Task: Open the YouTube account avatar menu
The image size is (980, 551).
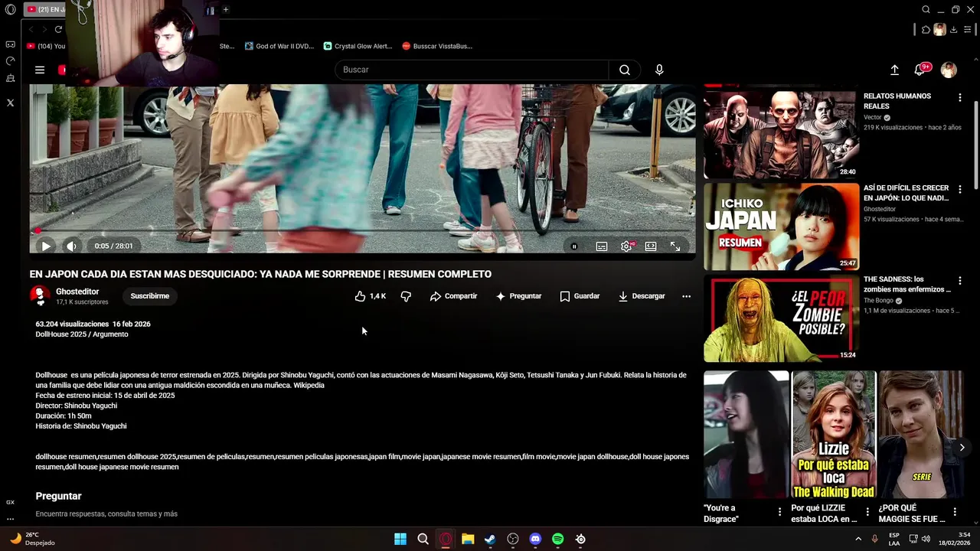Action: (x=949, y=70)
